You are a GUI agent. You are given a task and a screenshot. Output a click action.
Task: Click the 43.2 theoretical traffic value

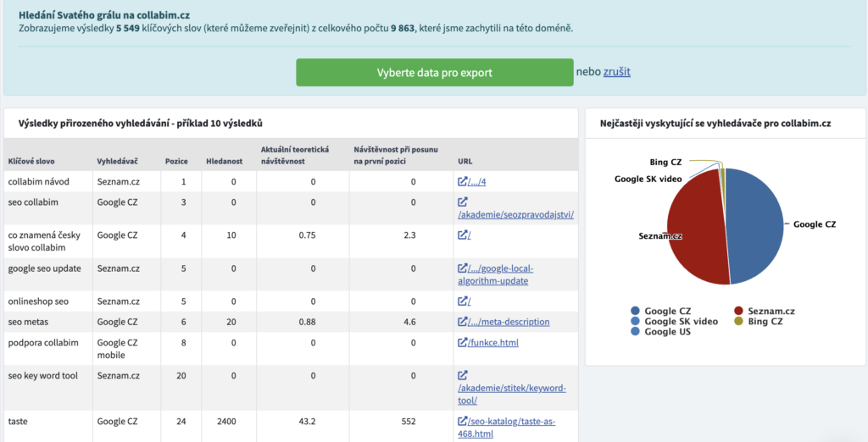click(x=307, y=421)
